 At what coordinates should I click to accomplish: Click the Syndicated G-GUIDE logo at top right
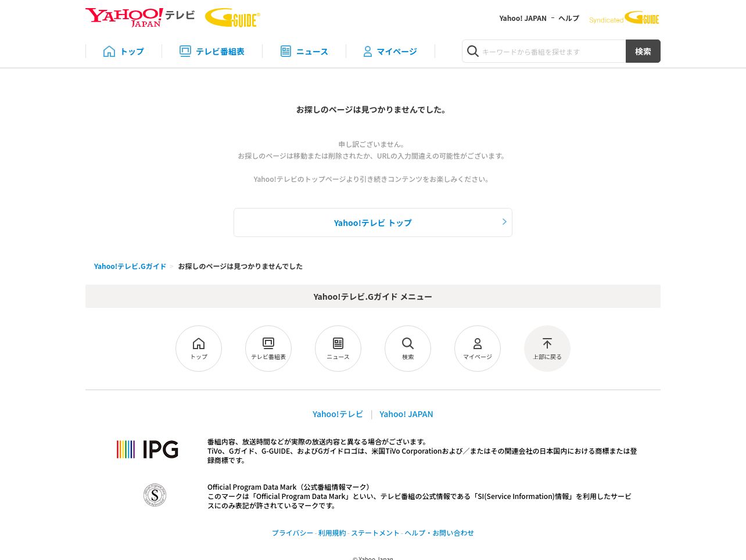pyautogui.click(x=624, y=18)
